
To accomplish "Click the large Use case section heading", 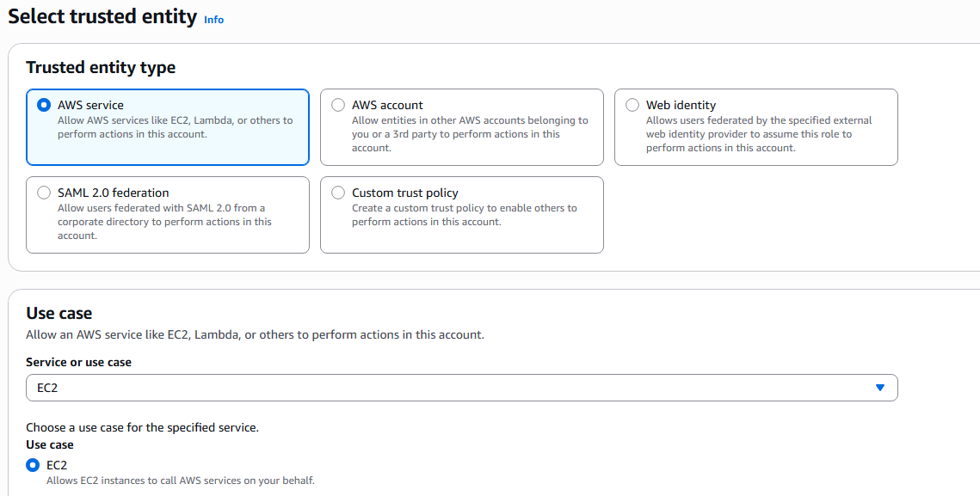I will pos(59,312).
